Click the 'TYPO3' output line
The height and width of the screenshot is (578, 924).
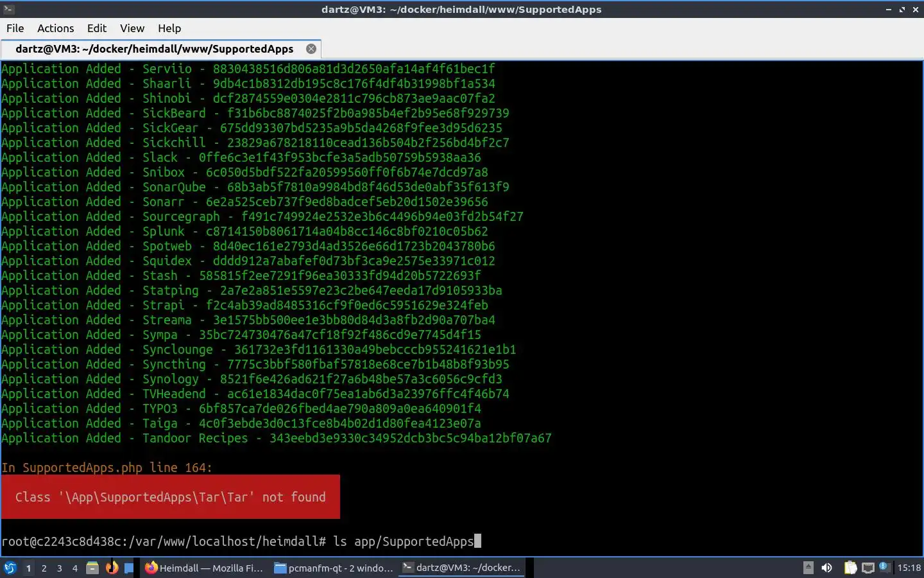(241, 408)
